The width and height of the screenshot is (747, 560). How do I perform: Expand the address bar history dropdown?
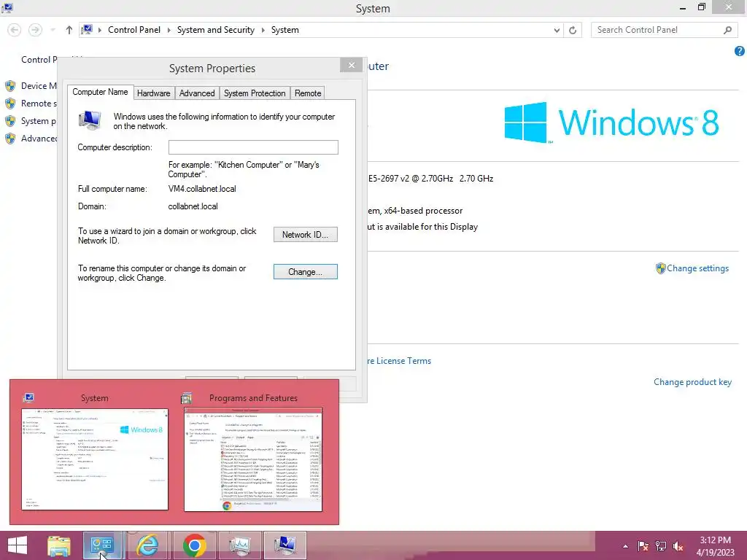click(x=557, y=30)
